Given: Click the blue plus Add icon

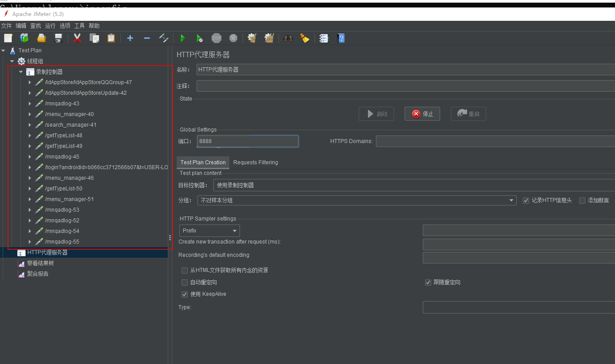Looking at the screenshot, I should (x=130, y=39).
